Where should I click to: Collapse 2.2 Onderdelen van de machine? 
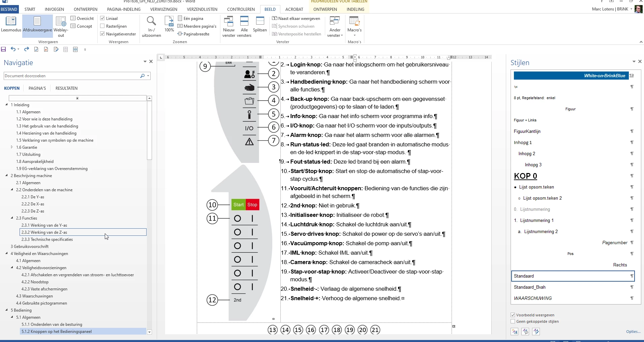(x=12, y=190)
